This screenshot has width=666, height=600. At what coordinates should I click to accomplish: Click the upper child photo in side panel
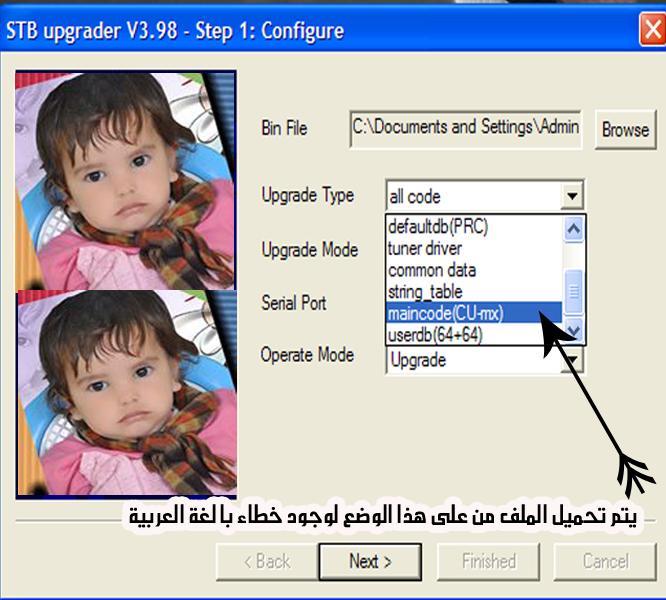pos(126,180)
